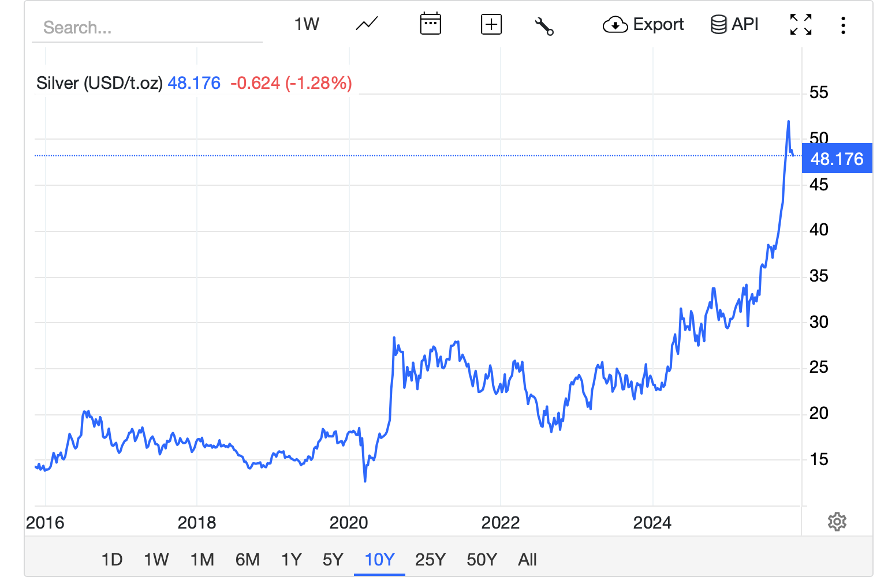Click the Export cloud download button
888x588 pixels.
pos(643,24)
